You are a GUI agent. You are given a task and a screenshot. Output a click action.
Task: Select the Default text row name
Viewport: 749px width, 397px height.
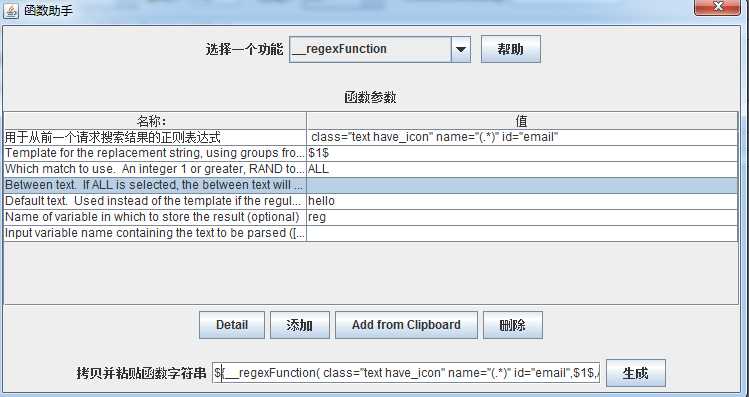click(x=155, y=201)
